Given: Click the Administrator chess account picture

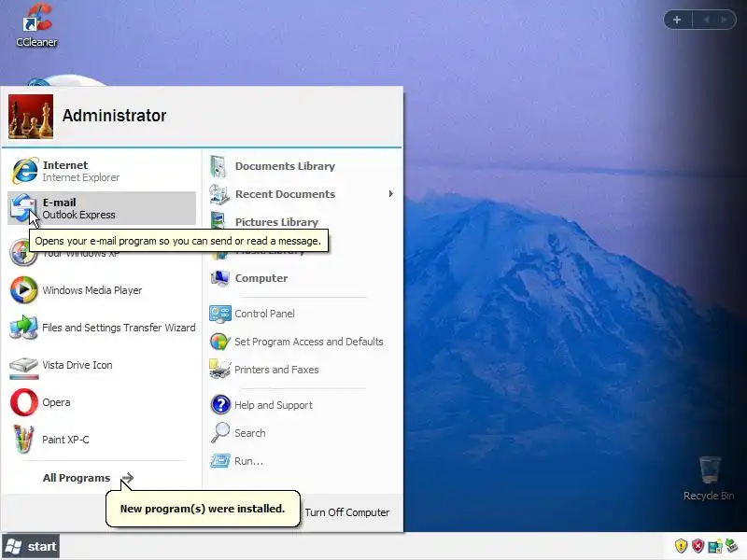Looking at the screenshot, I should click(31, 117).
